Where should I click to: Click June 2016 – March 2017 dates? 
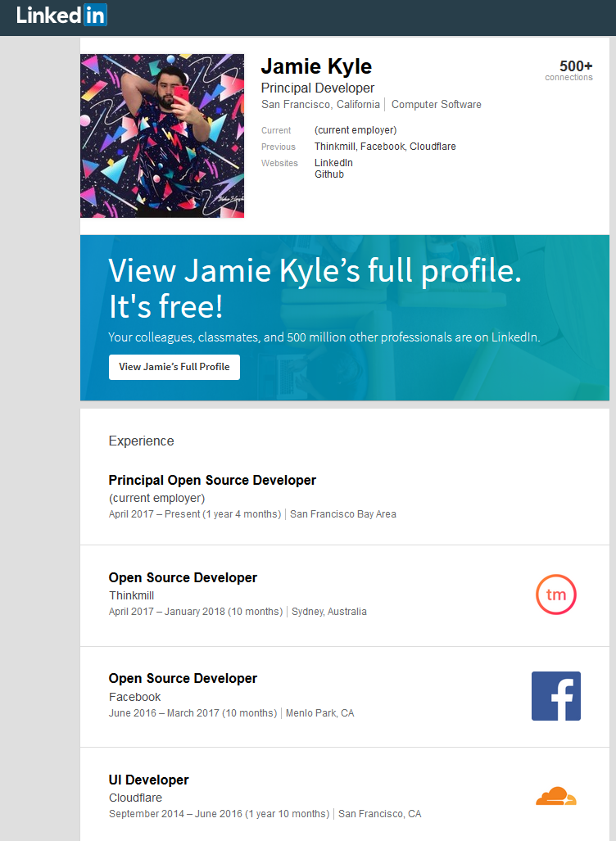pyautogui.click(x=192, y=712)
